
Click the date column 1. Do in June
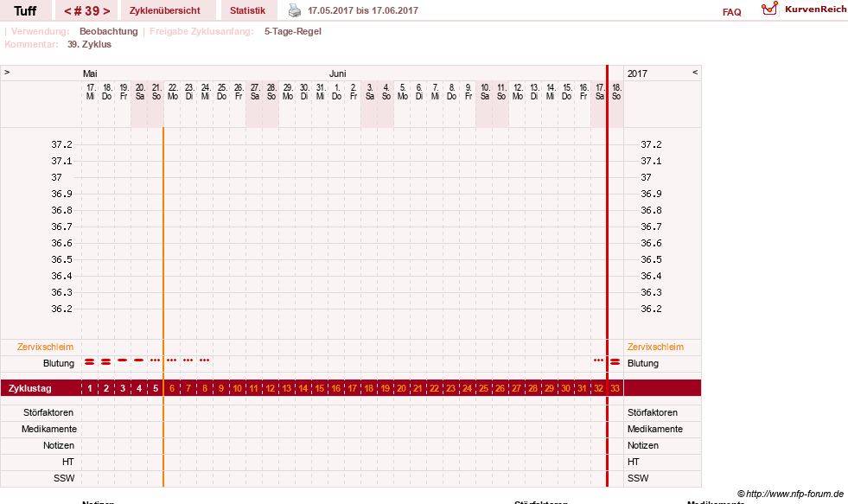point(336,92)
